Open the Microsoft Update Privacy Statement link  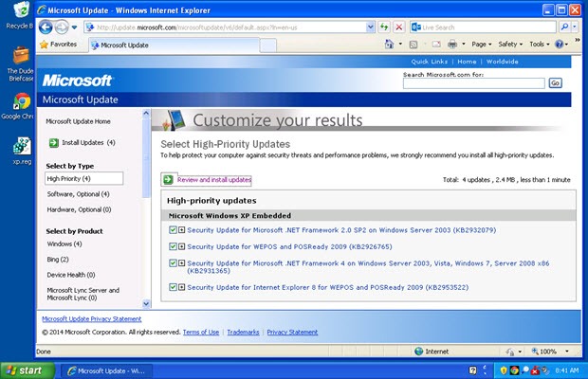[x=91, y=319]
